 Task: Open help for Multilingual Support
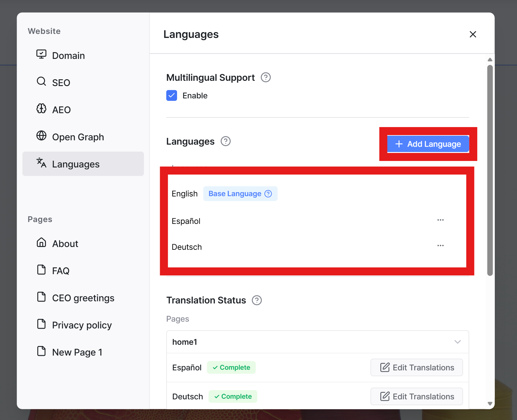[x=266, y=77]
